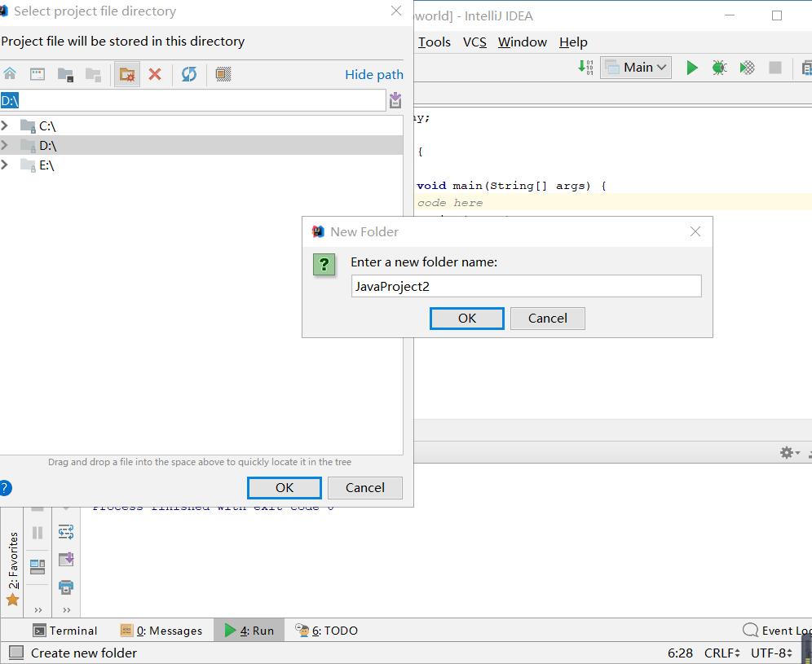Click the New Folder toolbar icon
Viewport: 812px width, 664px height.
click(127, 74)
